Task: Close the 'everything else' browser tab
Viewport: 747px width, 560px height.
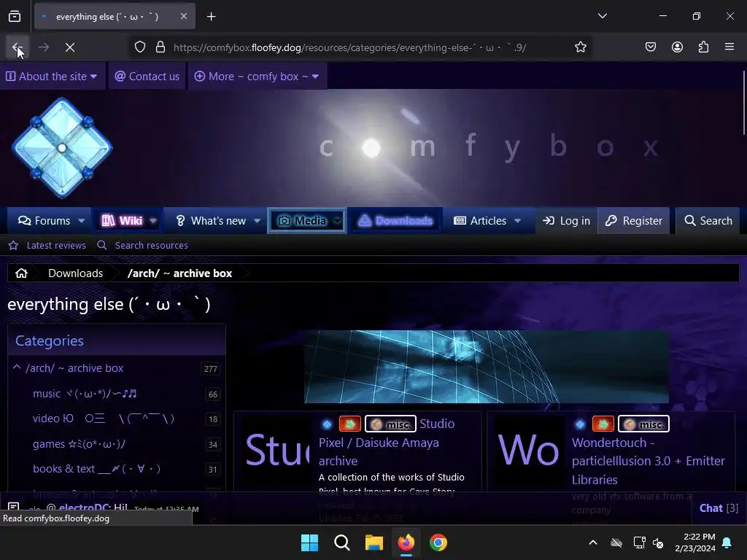Action: (x=184, y=17)
